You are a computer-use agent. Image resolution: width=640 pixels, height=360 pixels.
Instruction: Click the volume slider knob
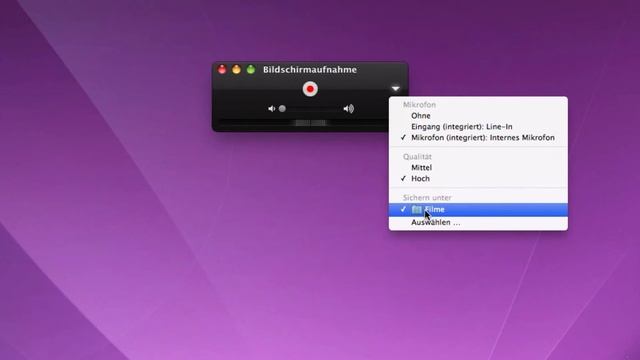[x=282, y=109]
